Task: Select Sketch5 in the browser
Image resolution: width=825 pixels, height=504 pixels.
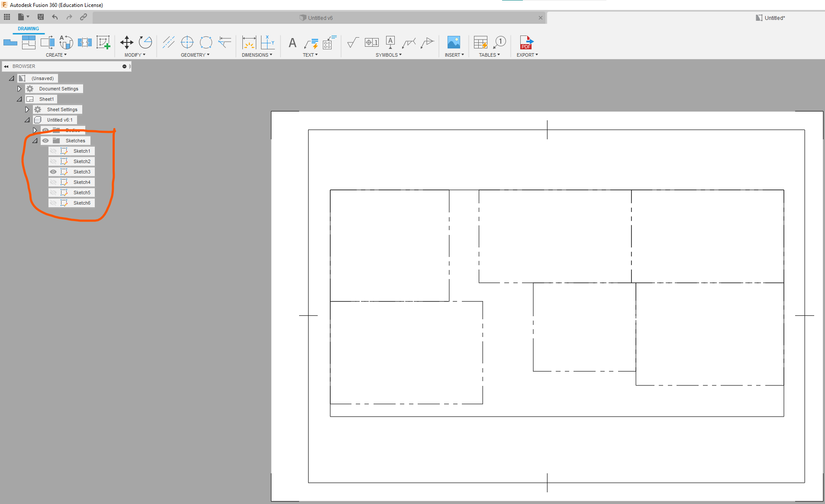Action: point(82,192)
